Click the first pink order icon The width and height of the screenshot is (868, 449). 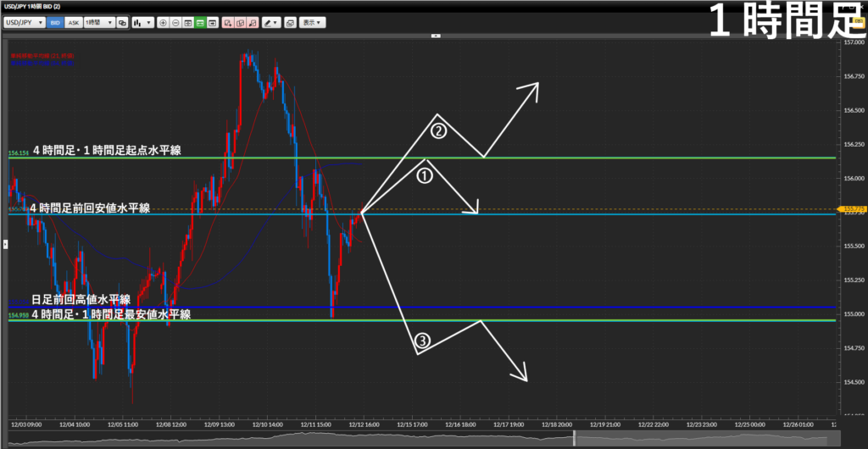pyautogui.click(x=227, y=22)
